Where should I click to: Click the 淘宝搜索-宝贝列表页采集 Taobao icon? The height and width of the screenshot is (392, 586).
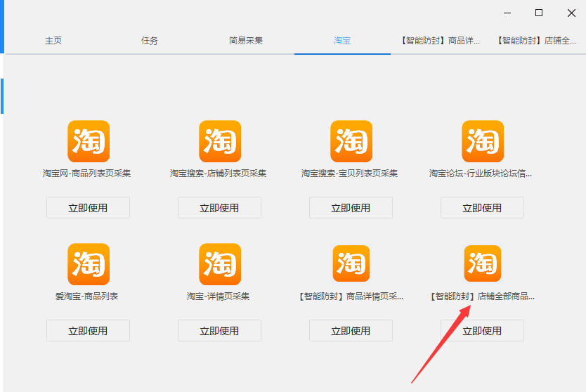pyautogui.click(x=351, y=141)
